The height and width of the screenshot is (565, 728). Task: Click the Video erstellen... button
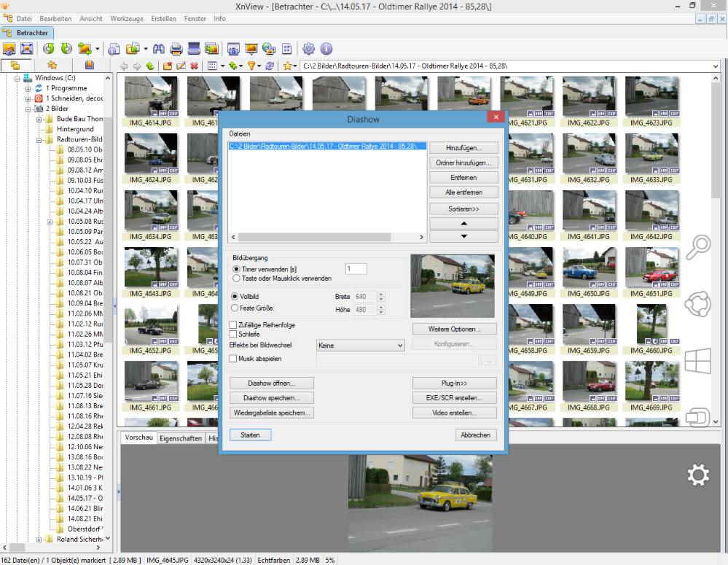(x=455, y=413)
